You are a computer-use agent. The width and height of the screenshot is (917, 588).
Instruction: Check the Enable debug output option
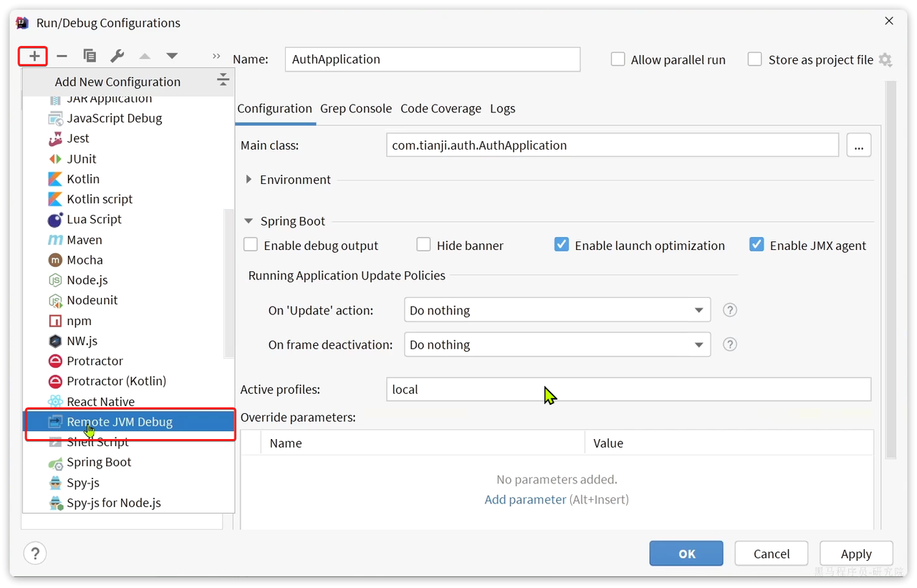point(251,245)
